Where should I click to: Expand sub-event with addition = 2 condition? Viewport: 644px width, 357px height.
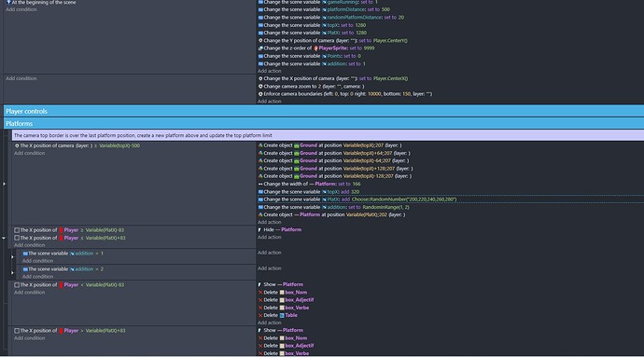click(x=12, y=272)
